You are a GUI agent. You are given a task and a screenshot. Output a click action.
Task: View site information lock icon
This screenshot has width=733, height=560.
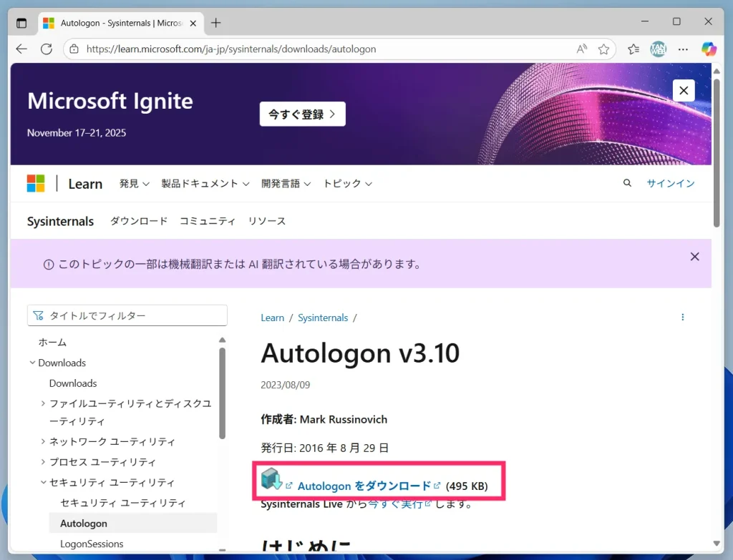click(x=74, y=49)
